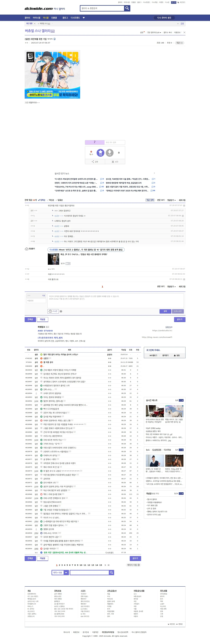
Task: Click the comment text area
Action: click(115, 301)
